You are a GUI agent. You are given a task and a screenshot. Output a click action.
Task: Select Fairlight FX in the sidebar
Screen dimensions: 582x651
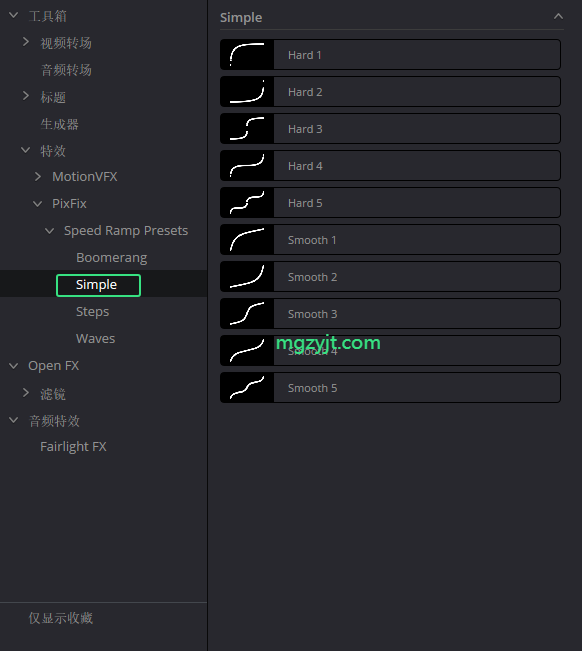coord(73,447)
